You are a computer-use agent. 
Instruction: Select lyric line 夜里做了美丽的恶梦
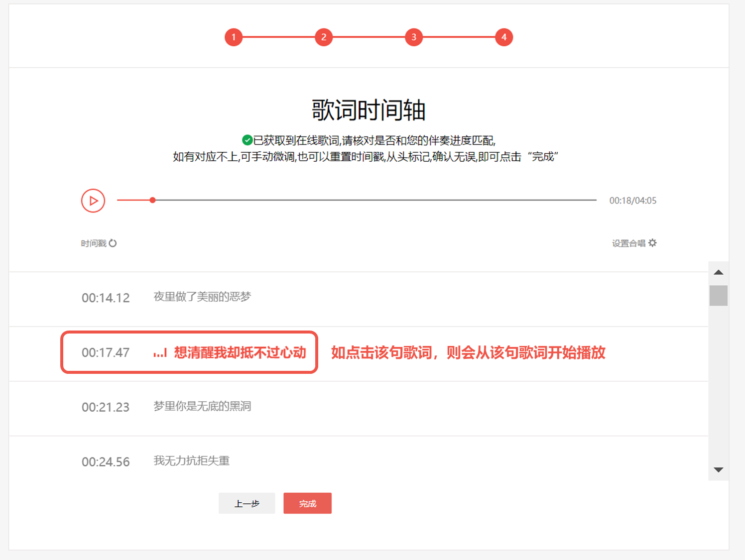pyautogui.click(x=202, y=297)
